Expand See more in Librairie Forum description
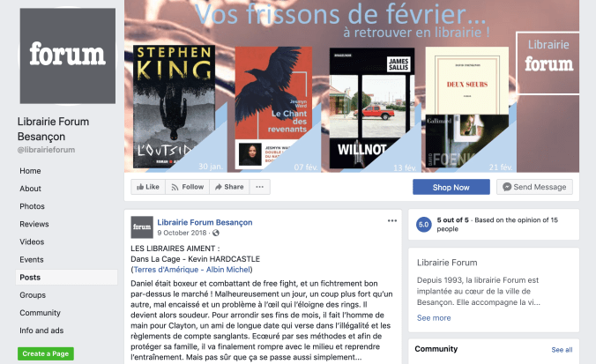The height and width of the screenshot is (364, 596). click(x=434, y=318)
